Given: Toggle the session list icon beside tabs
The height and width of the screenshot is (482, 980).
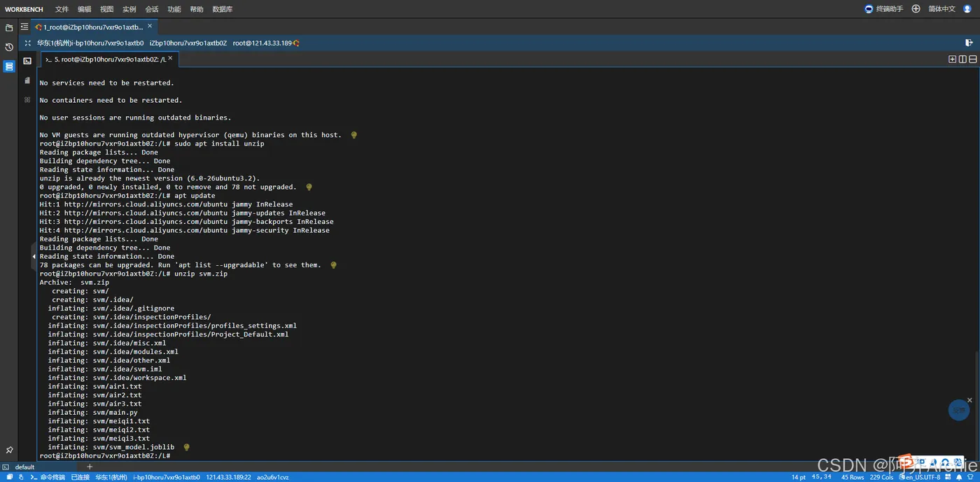Looking at the screenshot, I should click(24, 27).
